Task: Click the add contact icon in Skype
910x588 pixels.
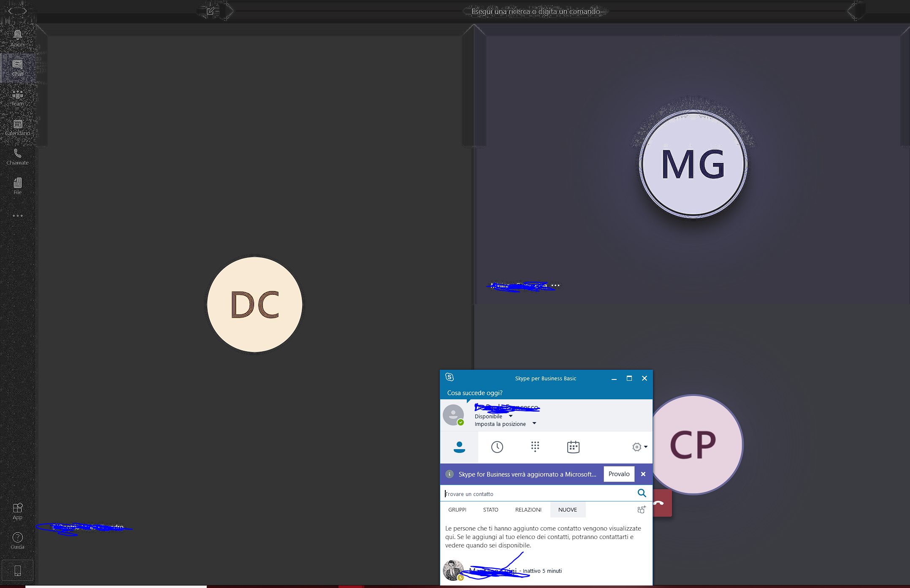Action: point(641,509)
